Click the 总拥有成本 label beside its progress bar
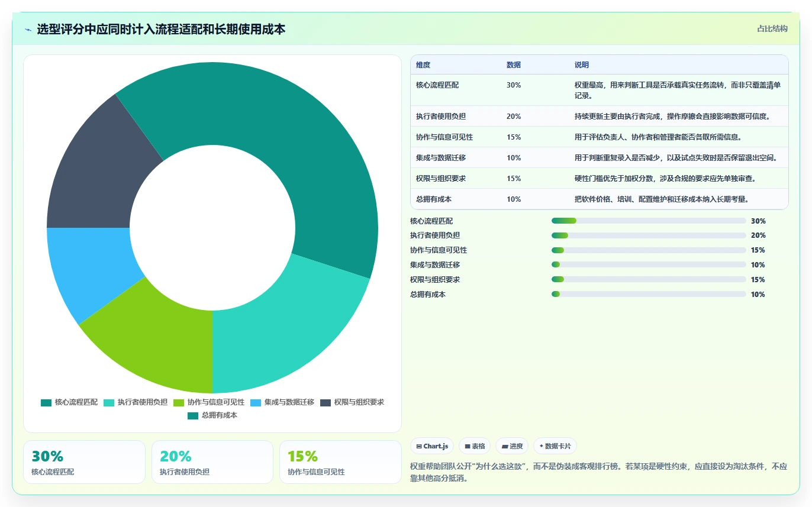The height and width of the screenshot is (507, 812). pos(428,295)
